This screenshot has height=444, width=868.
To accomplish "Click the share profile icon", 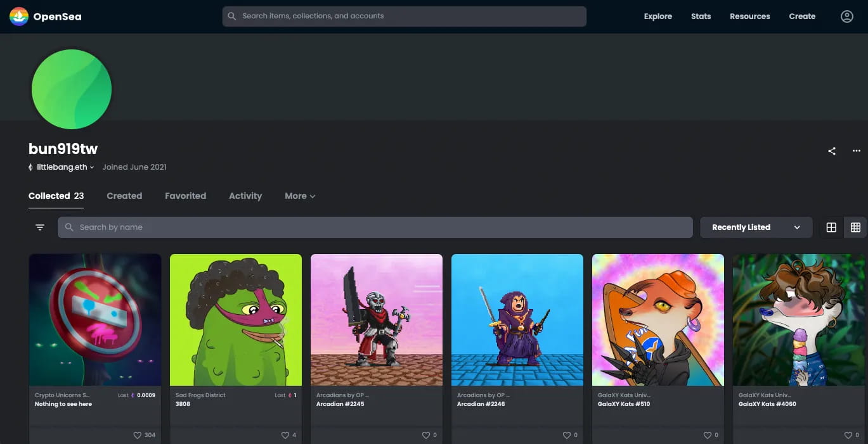I will point(832,151).
